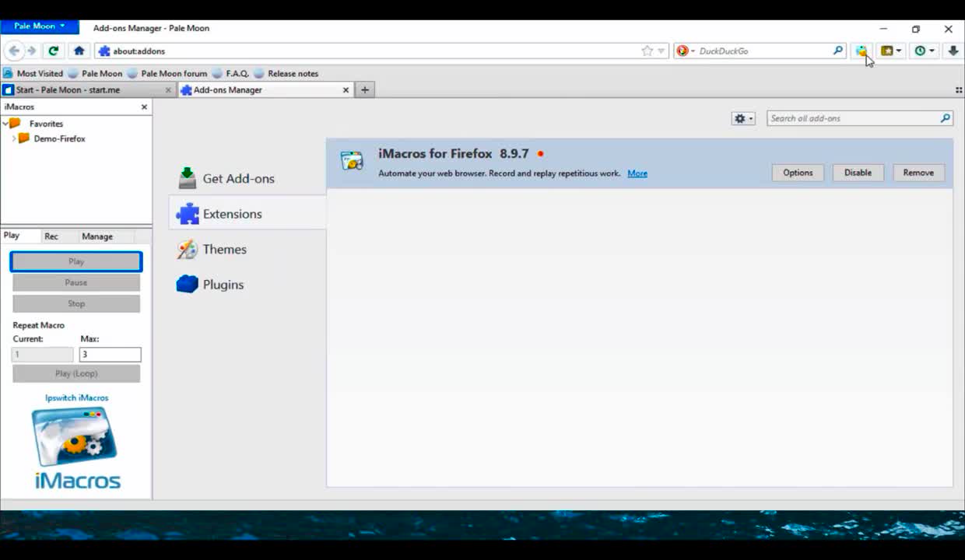The width and height of the screenshot is (965, 560).
Task: Open the Pale Moon bookmark
Action: point(95,73)
